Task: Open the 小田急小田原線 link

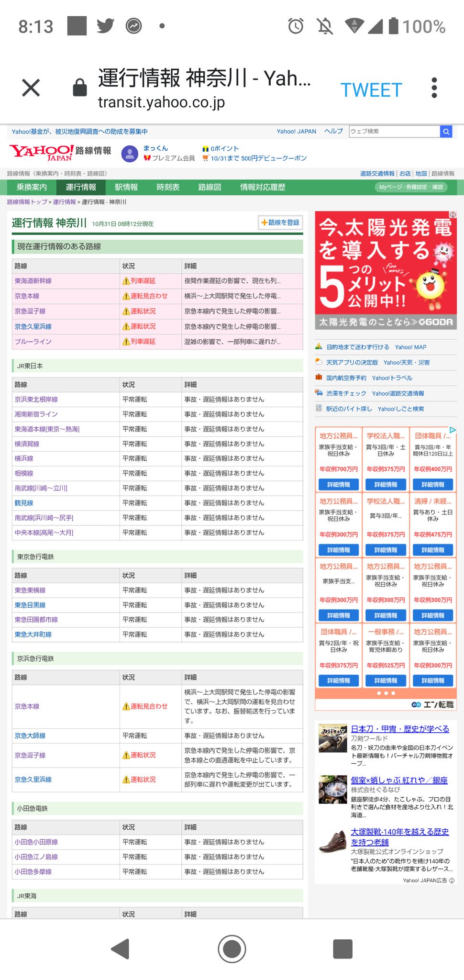Action: tap(36, 842)
